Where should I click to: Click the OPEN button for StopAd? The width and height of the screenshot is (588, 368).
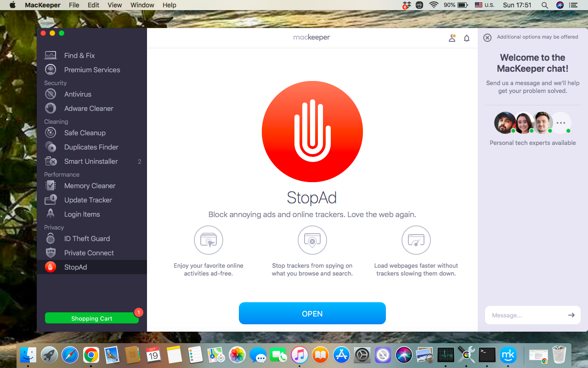(x=312, y=313)
